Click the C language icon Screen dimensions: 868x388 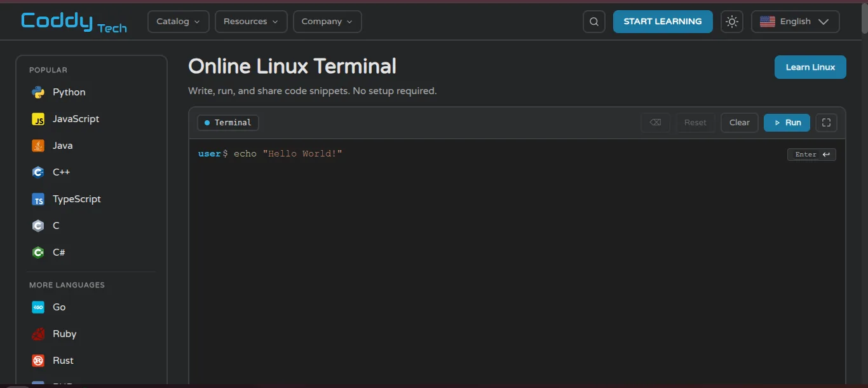click(38, 226)
